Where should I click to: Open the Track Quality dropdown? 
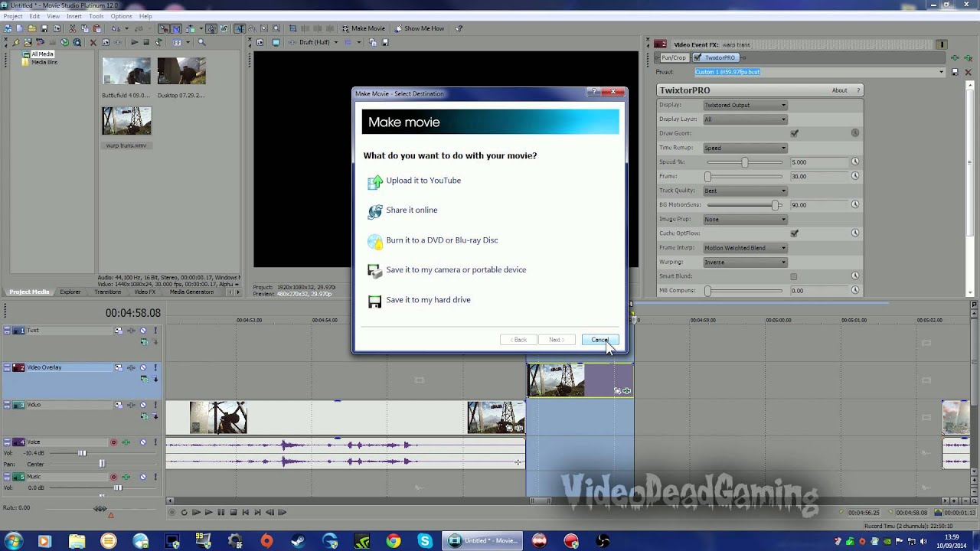(x=745, y=191)
